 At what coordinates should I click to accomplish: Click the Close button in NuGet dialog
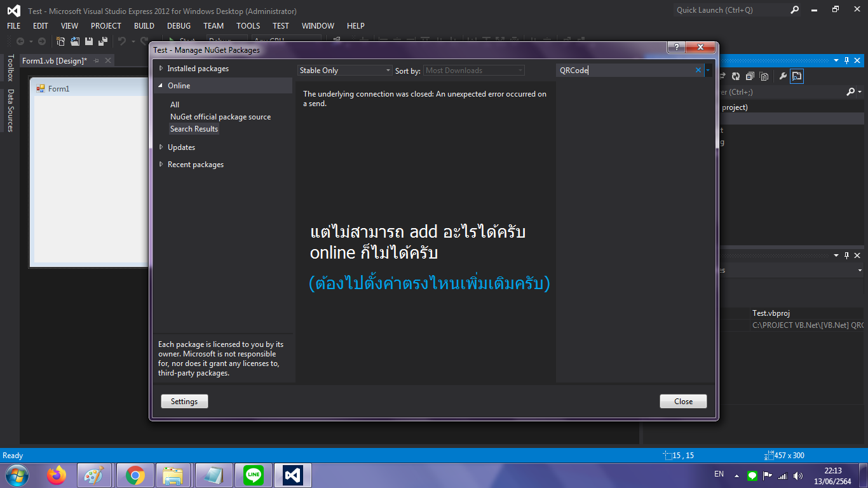point(683,402)
